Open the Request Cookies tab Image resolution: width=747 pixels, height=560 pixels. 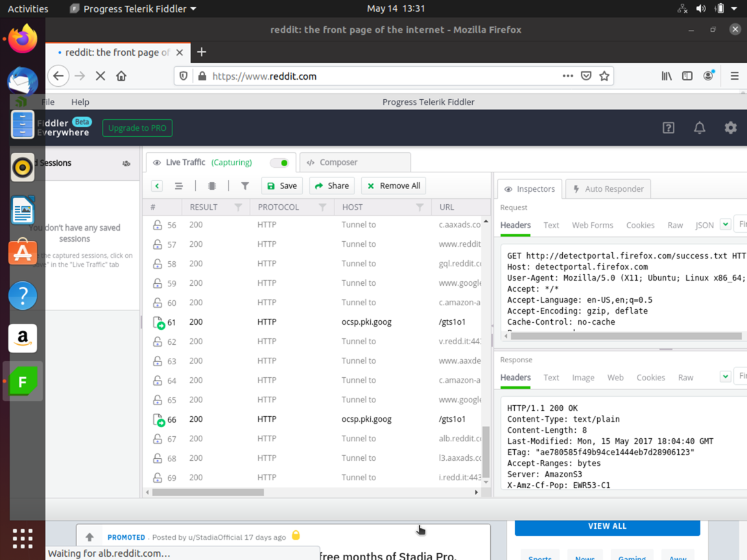pyautogui.click(x=640, y=226)
